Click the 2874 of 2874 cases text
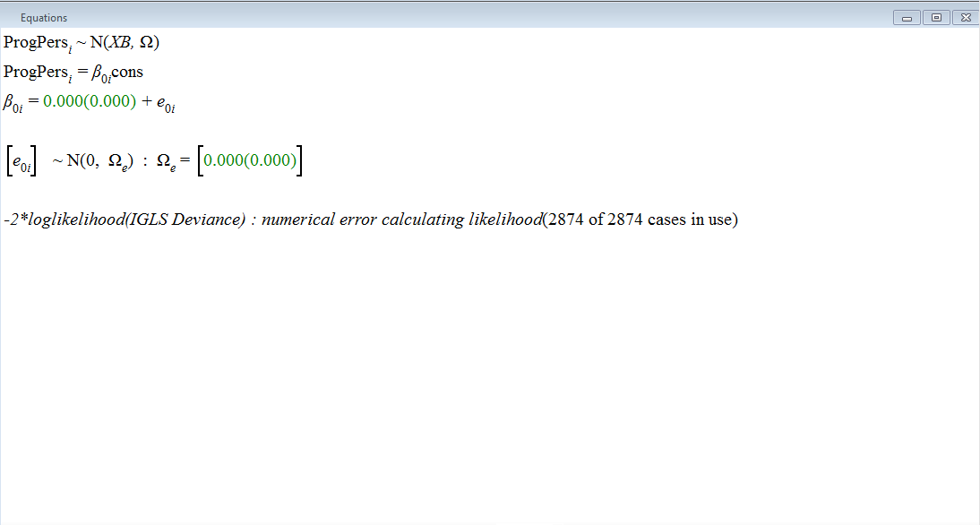Screen dimensions: 980x525 640,220
